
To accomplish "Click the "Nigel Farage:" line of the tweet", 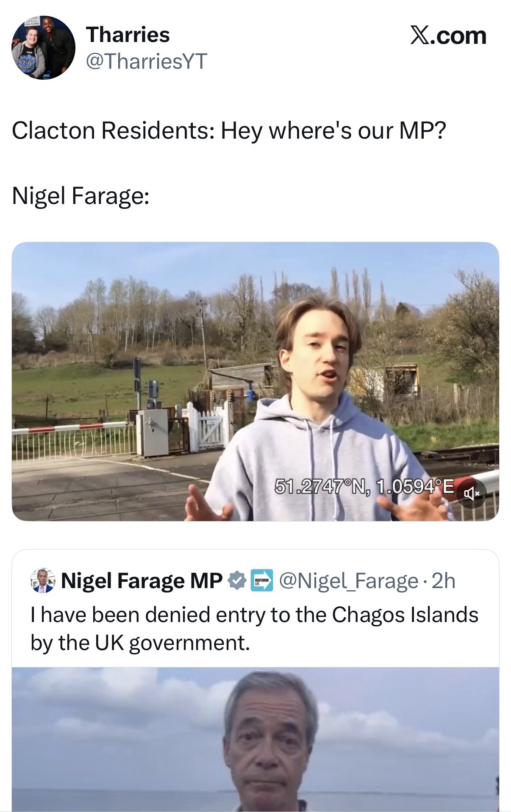I will 81,195.
